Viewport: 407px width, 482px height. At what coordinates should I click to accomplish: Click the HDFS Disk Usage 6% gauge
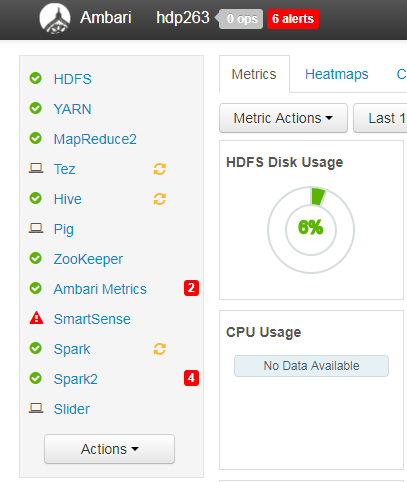311,230
